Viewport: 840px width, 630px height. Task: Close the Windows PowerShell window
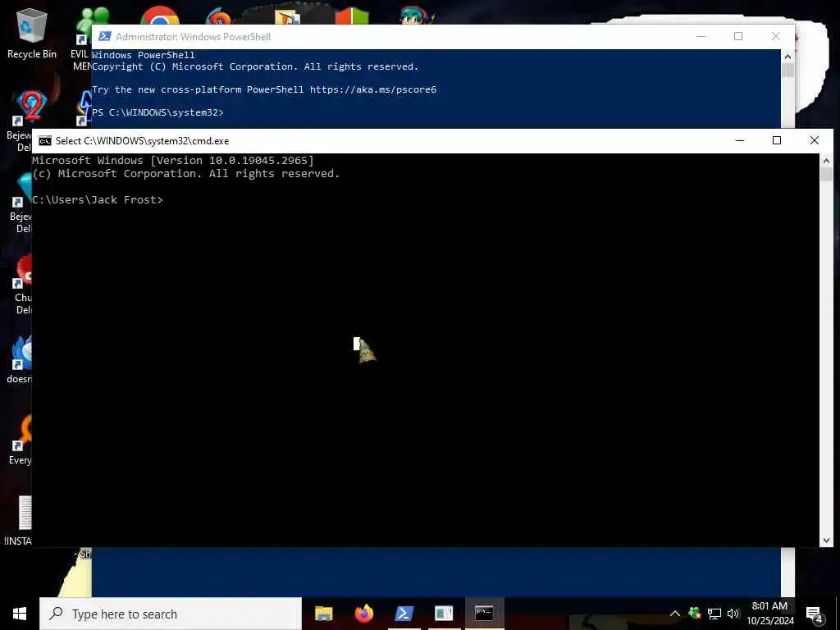click(x=776, y=36)
